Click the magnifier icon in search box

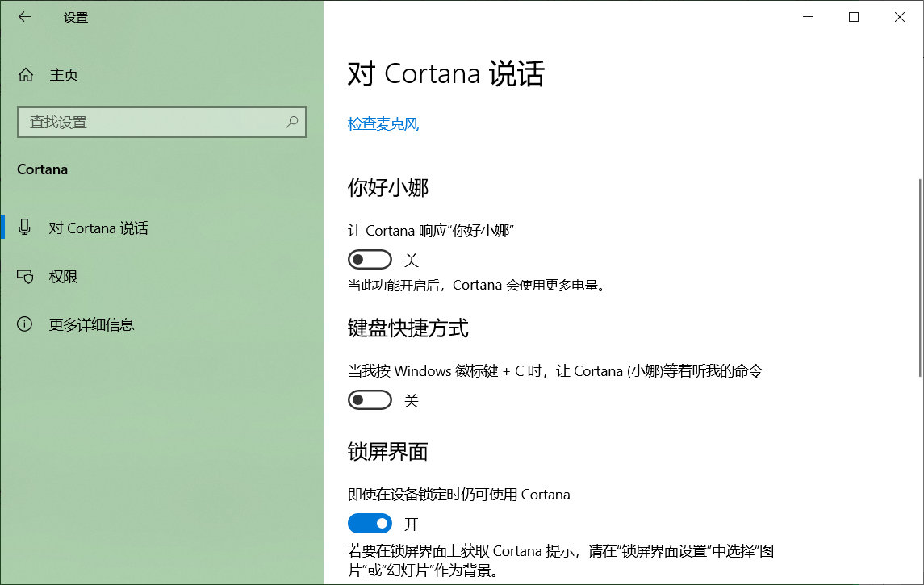click(x=291, y=122)
